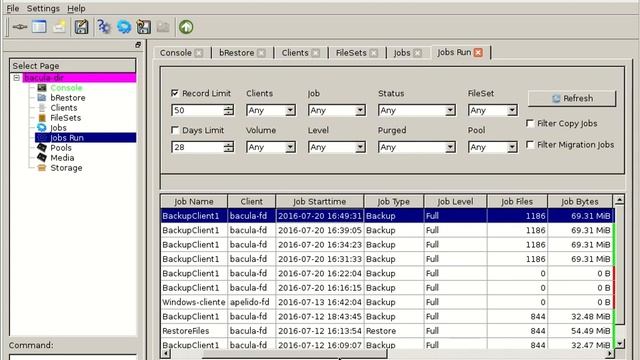Enable Filter Copy Jobs

pyautogui.click(x=530, y=123)
